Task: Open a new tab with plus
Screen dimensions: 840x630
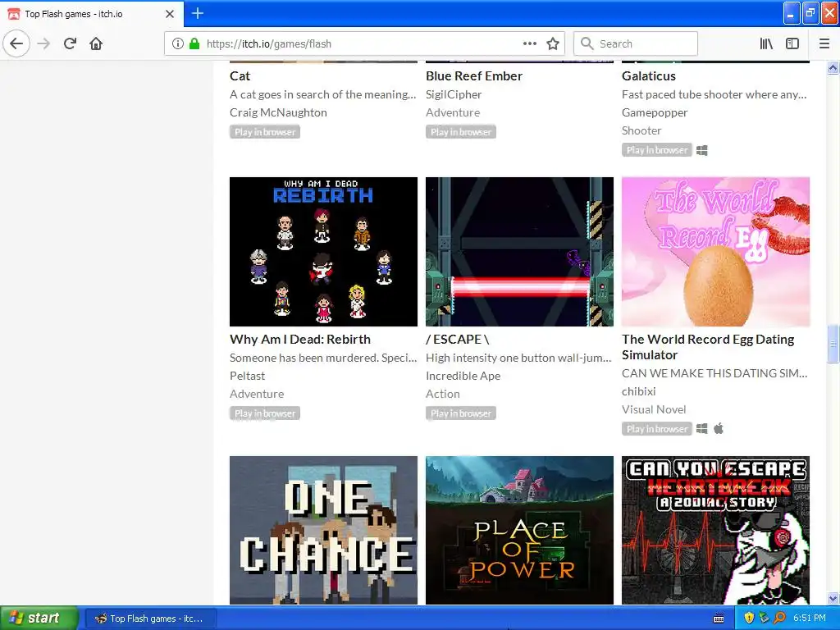Action: 197,13
